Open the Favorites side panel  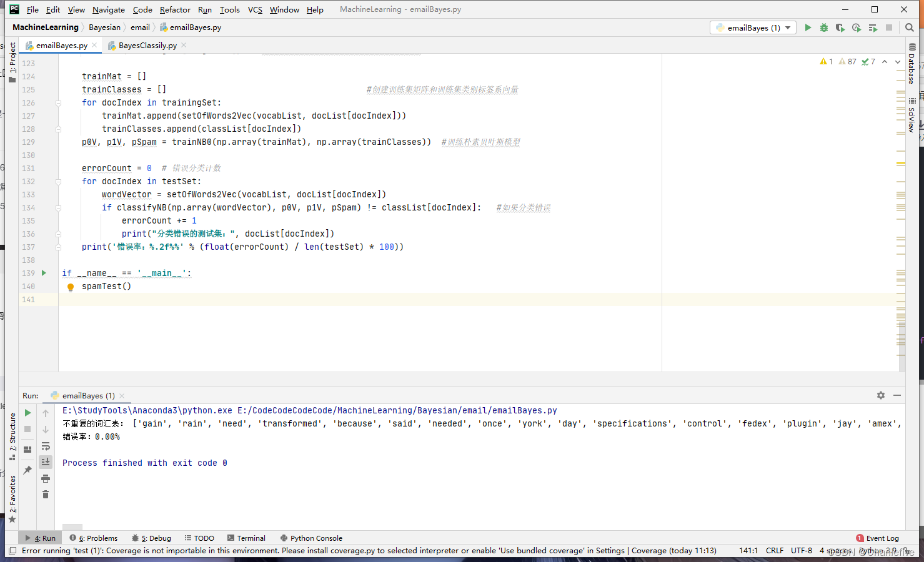pos(12,498)
